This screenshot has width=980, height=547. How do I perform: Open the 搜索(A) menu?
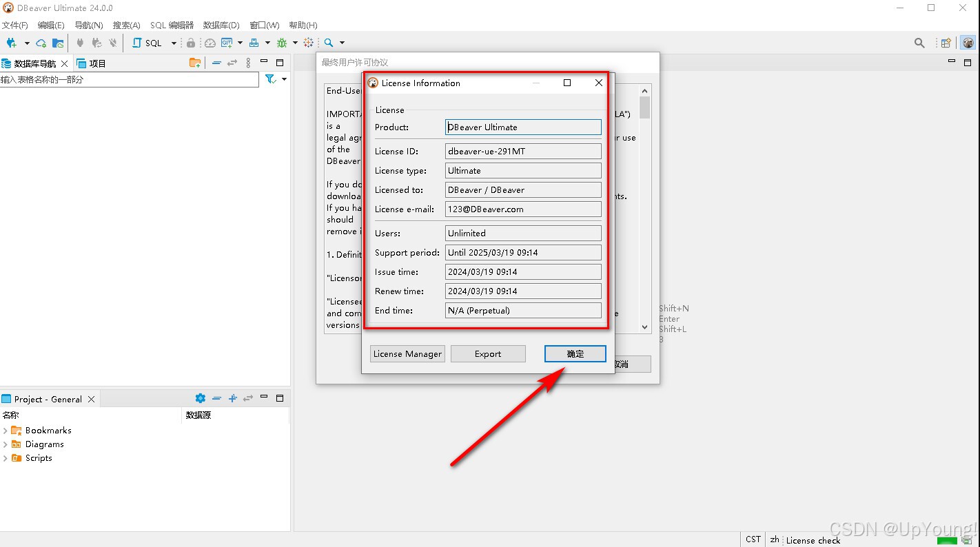click(126, 25)
